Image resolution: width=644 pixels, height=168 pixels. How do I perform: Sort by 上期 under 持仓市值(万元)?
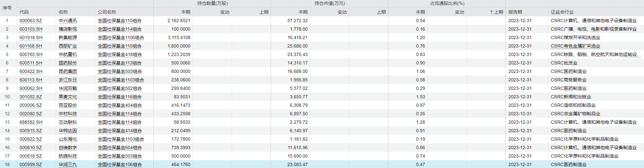(381, 12)
